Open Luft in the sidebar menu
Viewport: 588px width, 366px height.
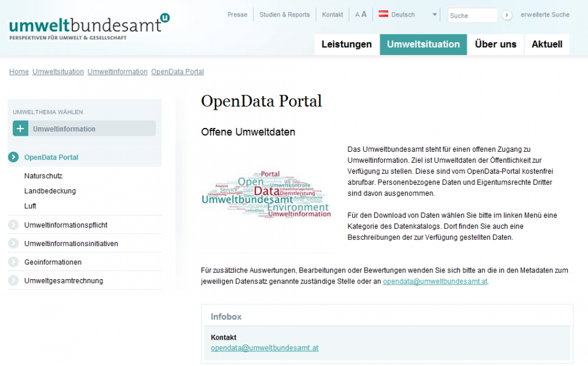pos(31,206)
